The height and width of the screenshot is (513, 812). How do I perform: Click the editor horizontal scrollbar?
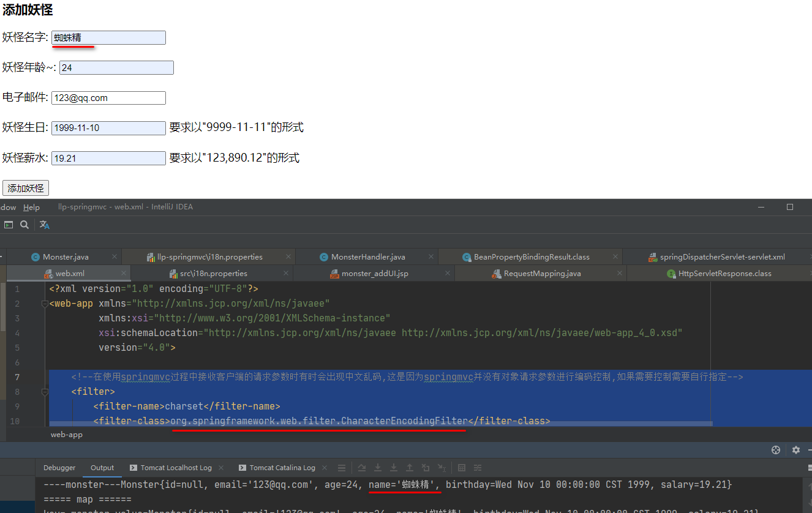(380, 424)
